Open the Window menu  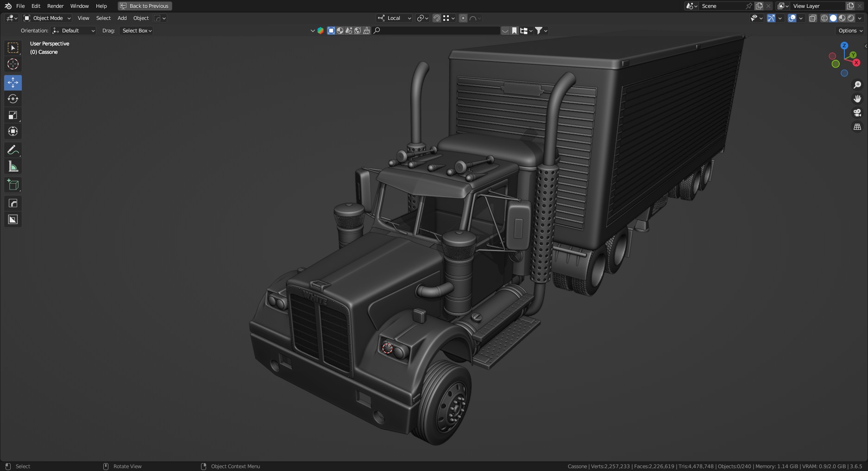[79, 6]
